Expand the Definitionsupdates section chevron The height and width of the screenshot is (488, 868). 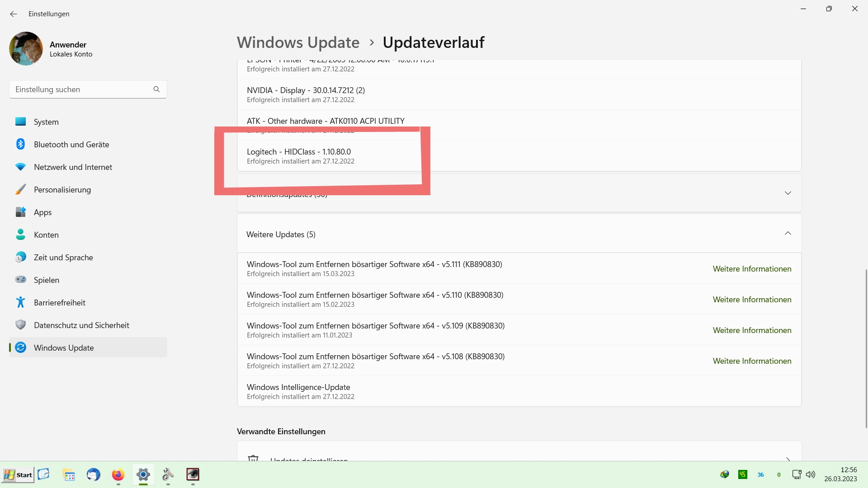pyautogui.click(x=788, y=193)
